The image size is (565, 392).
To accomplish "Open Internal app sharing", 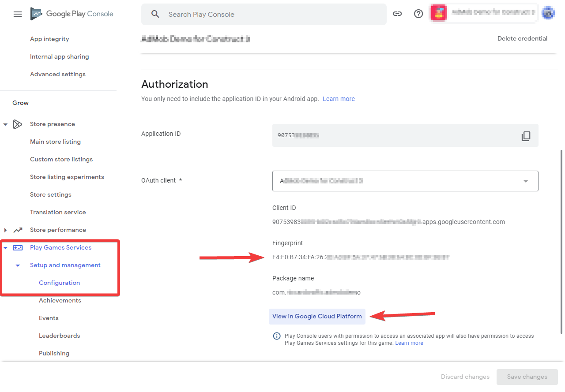I will click(x=59, y=56).
